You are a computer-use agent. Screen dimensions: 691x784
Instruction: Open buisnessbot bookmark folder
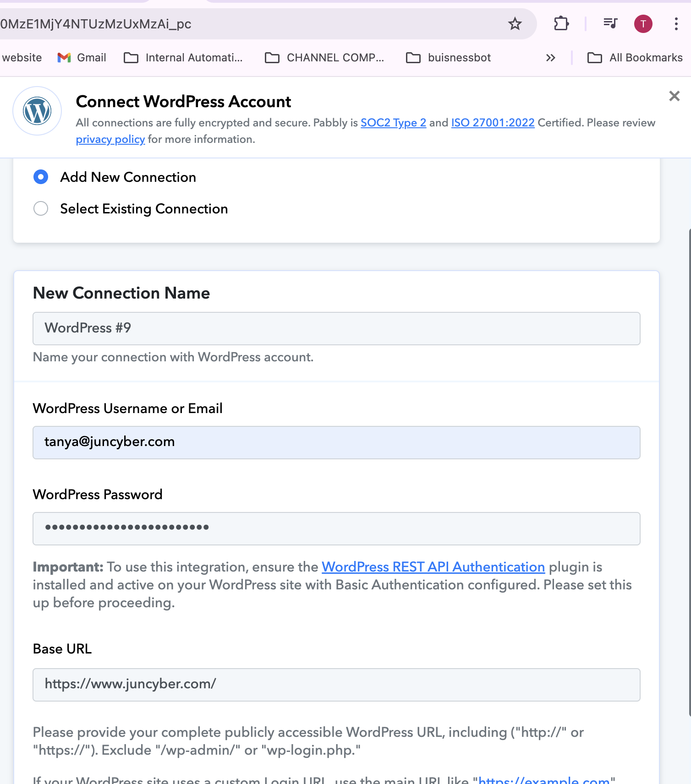(449, 58)
